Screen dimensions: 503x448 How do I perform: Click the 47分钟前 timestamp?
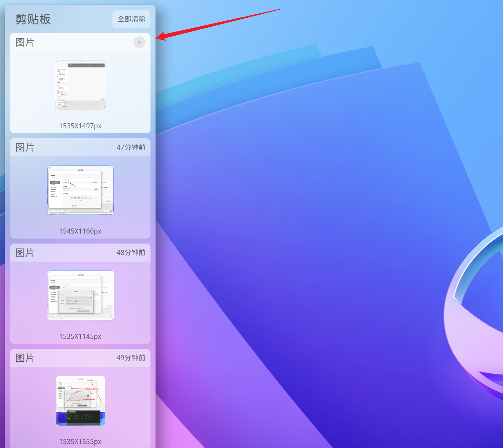[x=131, y=147]
